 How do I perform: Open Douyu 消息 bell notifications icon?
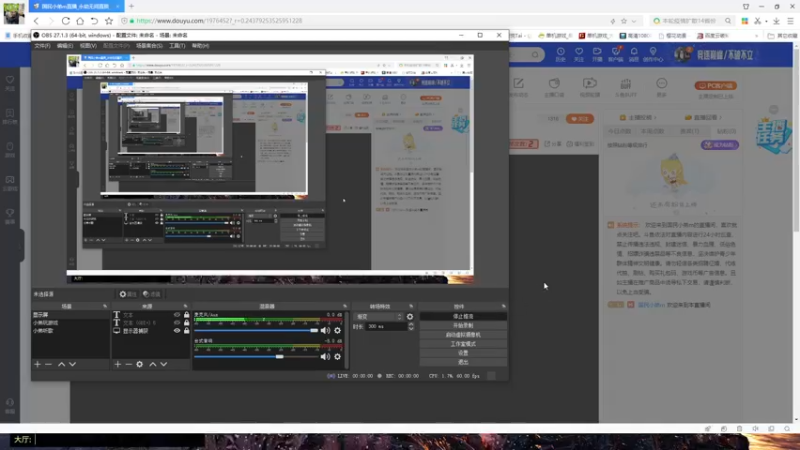coord(634,54)
